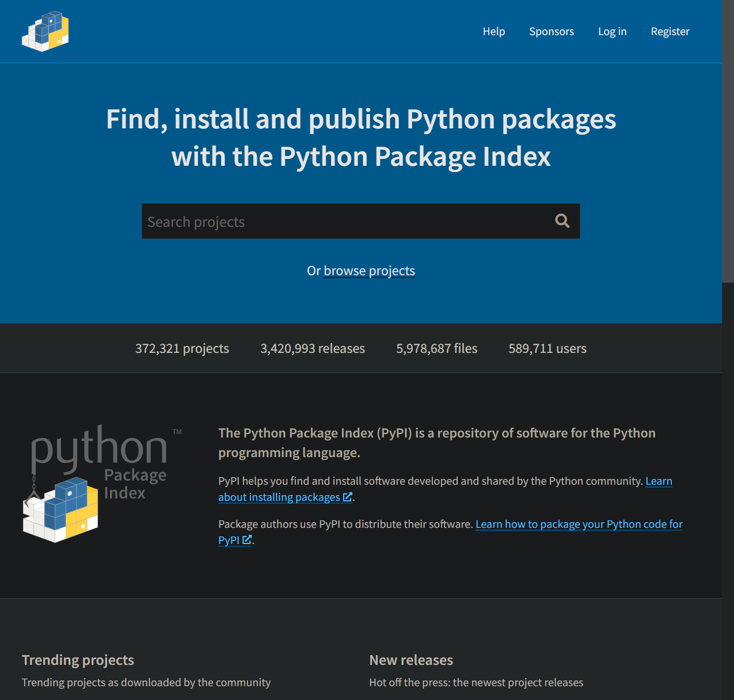
Task: Open the Sponsors page
Action: pos(552,31)
